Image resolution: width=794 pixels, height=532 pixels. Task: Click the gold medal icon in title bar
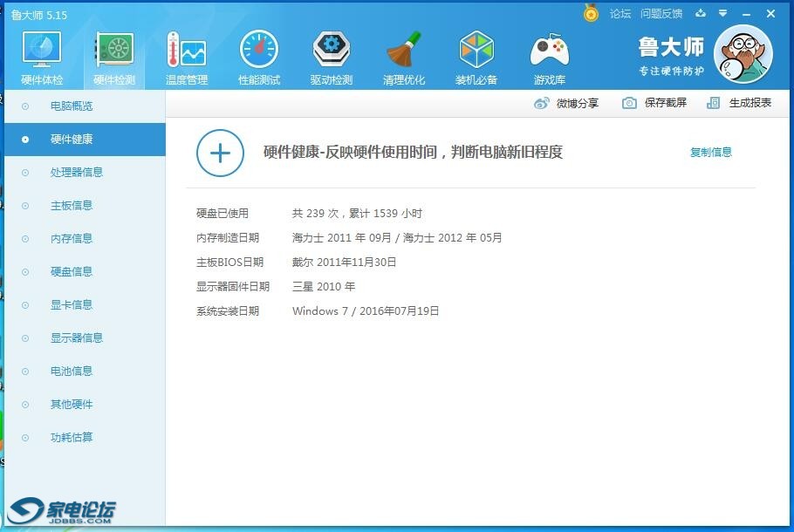click(x=591, y=13)
